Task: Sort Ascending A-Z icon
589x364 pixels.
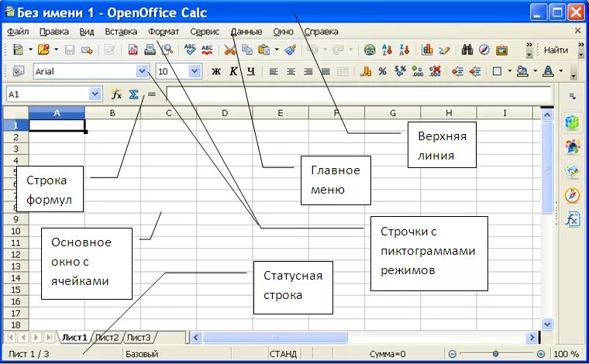Action: click(x=387, y=50)
